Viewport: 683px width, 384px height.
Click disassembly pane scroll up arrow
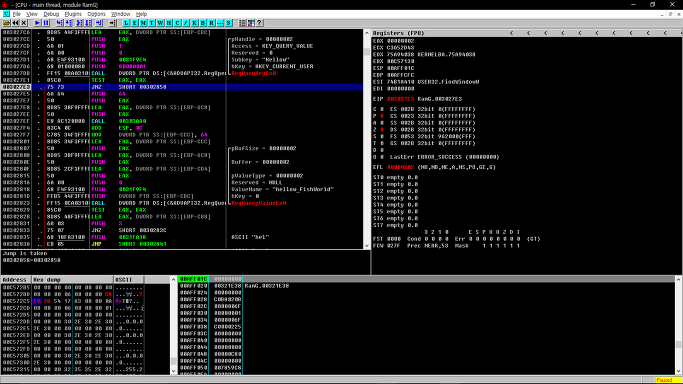[367, 33]
